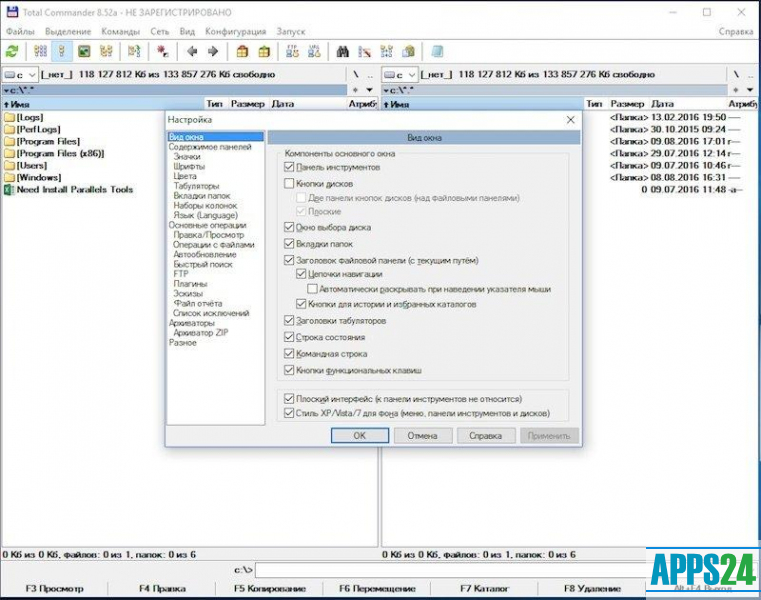761x600 pixels.
Task: Click the green Refresh panel icon
Action: pyautogui.click(x=12, y=51)
